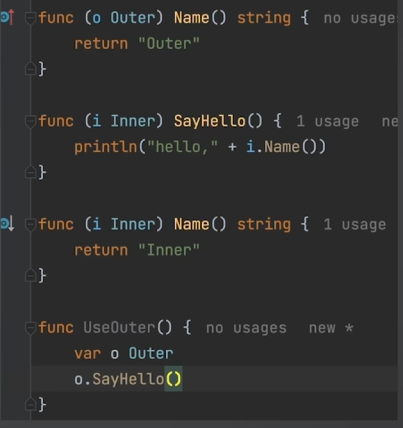This screenshot has height=428, width=403.
Task: Click the fold-end marker after return "Outer"
Action: (30, 69)
